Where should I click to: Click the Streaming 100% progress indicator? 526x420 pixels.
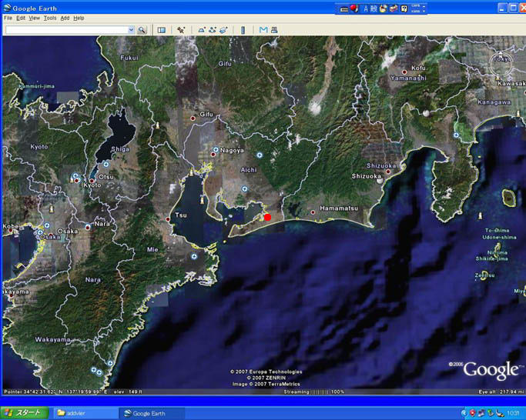(314, 392)
